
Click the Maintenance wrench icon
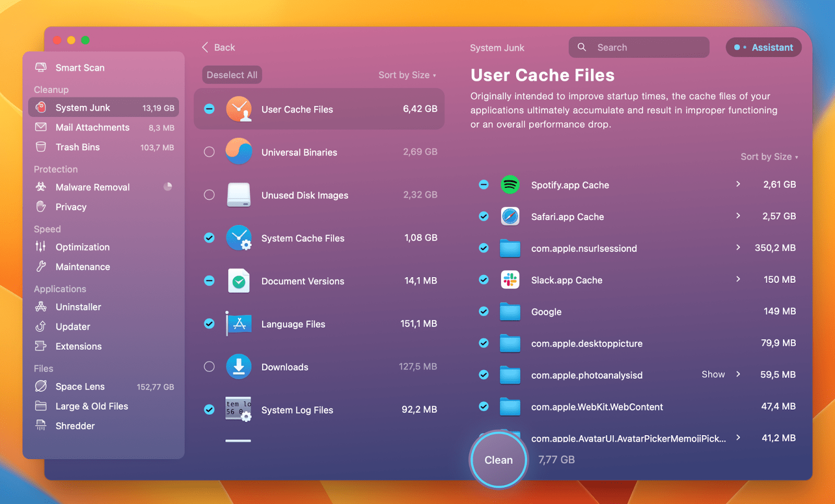[41, 267]
